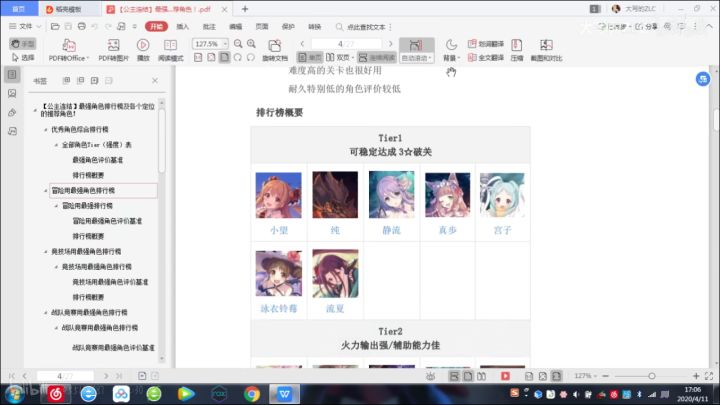
Task: Select 最强角色评价基准 bookmark
Action: 97,160
